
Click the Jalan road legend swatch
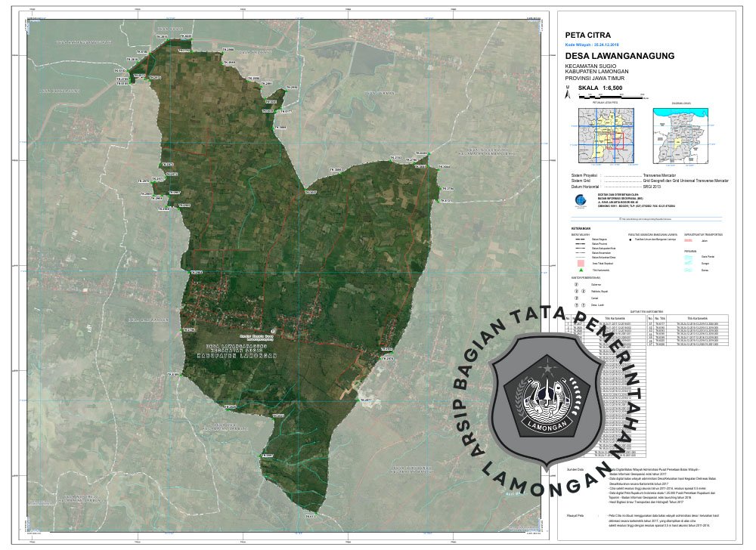point(688,241)
